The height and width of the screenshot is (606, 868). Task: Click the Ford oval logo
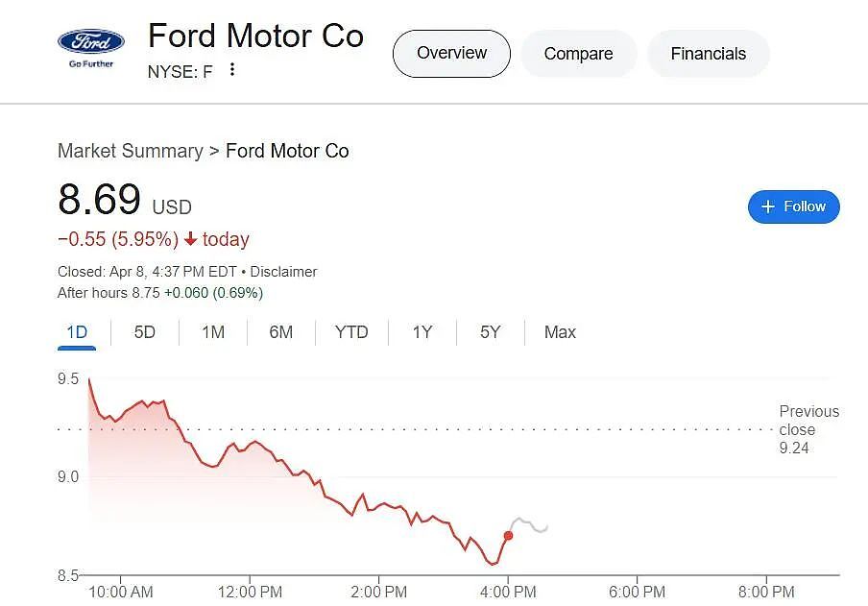[x=91, y=41]
